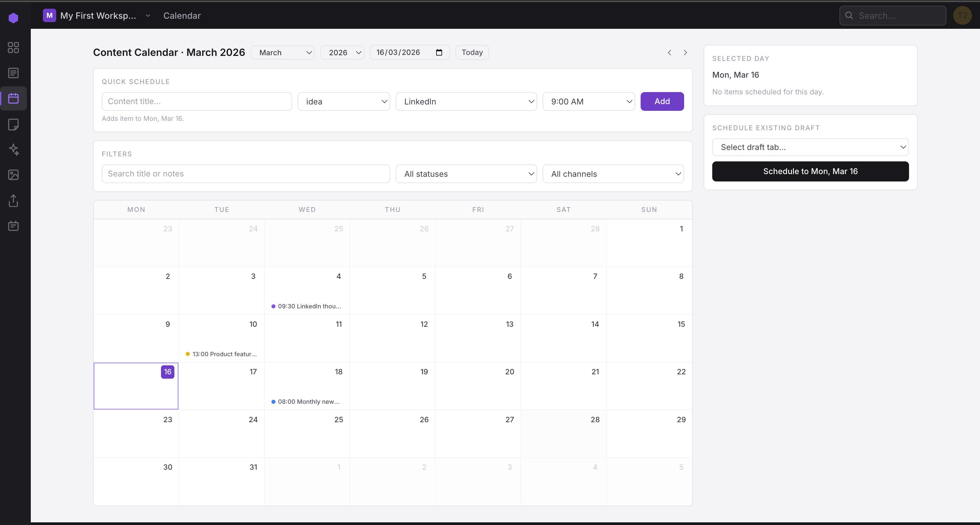
Task: Open the March month dropdown
Action: [282, 52]
